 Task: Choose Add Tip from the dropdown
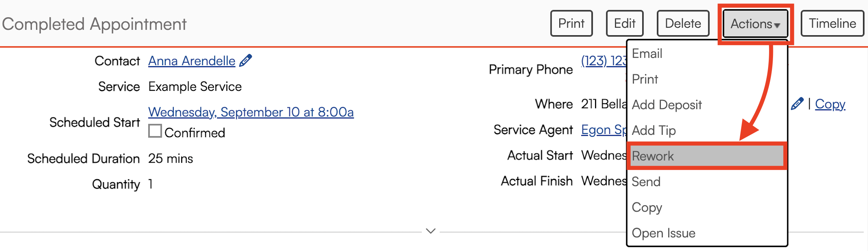click(x=654, y=130)
